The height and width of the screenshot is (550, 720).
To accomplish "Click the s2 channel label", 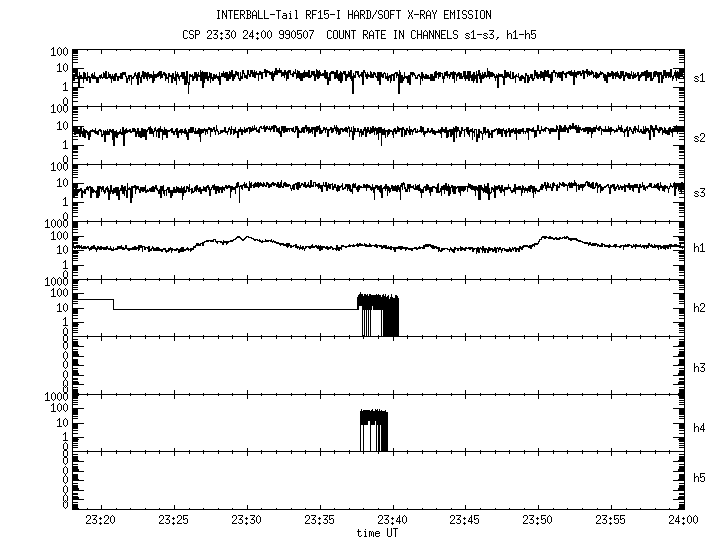I will [700, 137].
